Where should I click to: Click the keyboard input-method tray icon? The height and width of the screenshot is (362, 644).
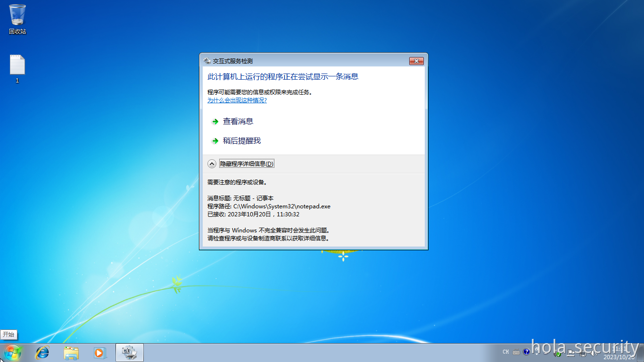516,352
